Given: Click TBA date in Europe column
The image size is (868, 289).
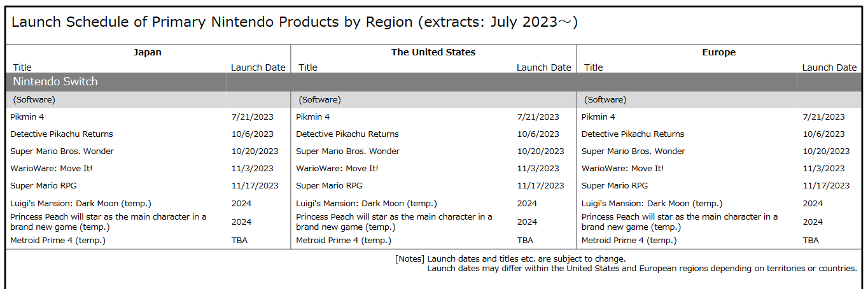Looking at the screenshot, I should pos(811,240).
